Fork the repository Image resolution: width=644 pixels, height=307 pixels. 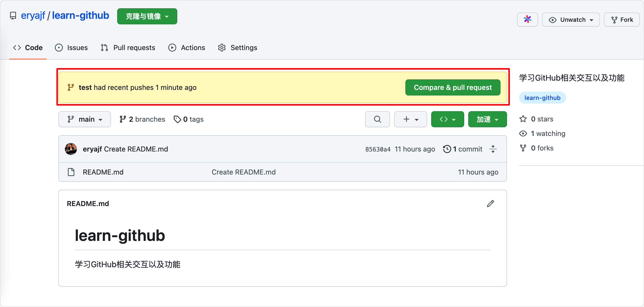622,20
